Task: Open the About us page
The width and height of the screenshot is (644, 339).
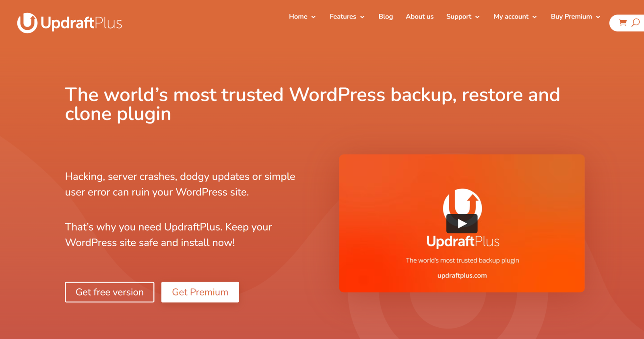Action: pos(419,17)
